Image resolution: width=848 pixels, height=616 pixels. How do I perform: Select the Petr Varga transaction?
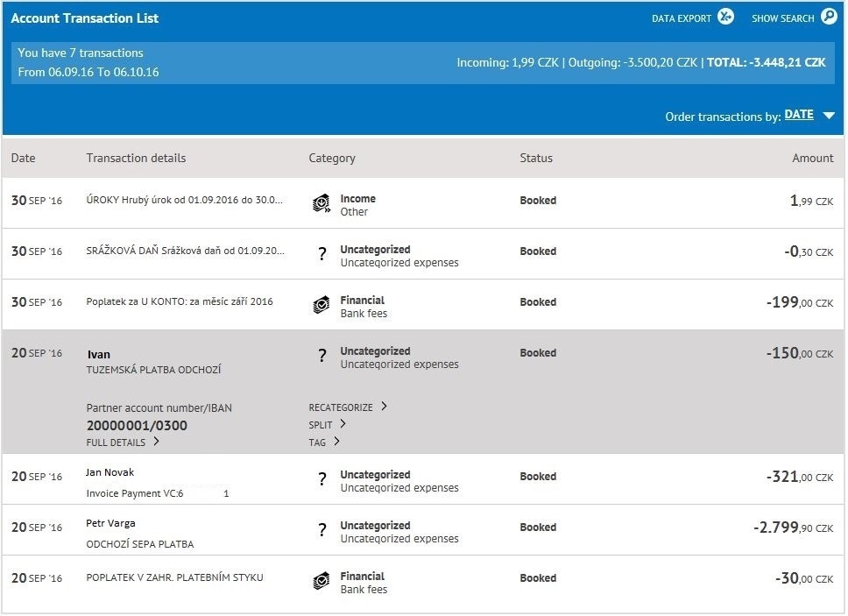pos(111,523)
